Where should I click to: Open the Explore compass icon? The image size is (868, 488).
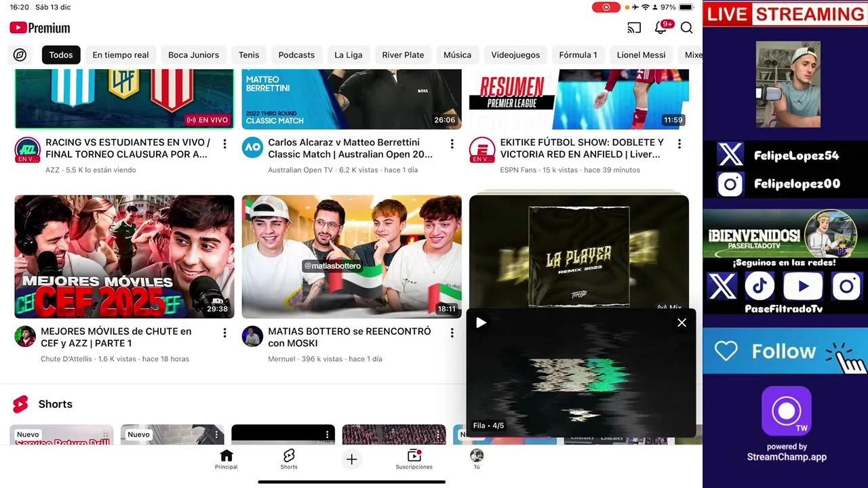tap(20, 55)
